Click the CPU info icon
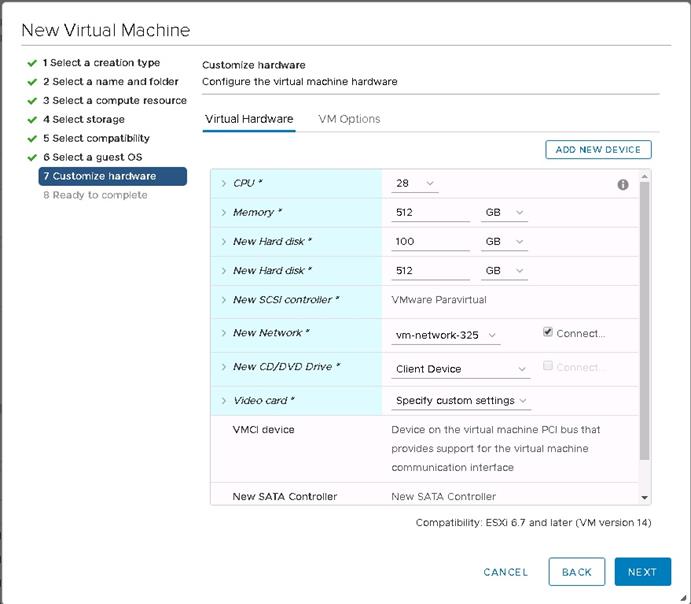The width and height of the screenshot is (691, 604). coord(623,185)
